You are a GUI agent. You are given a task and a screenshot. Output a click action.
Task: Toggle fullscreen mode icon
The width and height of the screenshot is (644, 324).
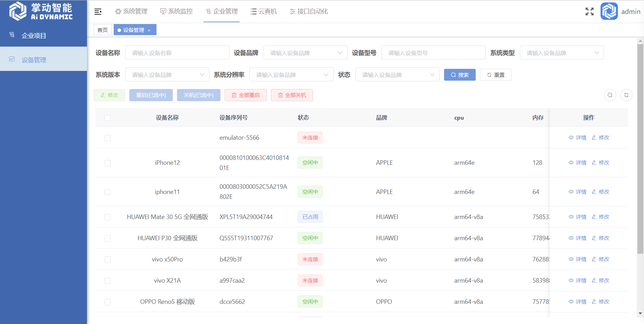coord(589,11)
